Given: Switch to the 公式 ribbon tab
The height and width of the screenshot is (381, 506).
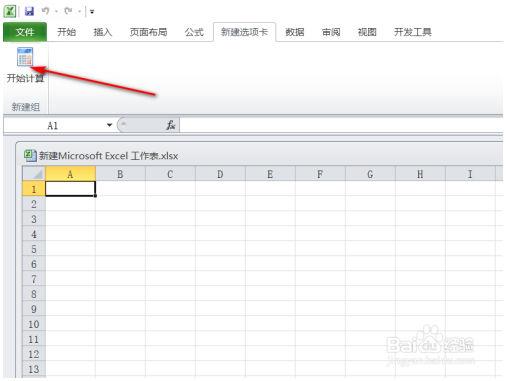Looking at the screenshot, I should (194, 32).
